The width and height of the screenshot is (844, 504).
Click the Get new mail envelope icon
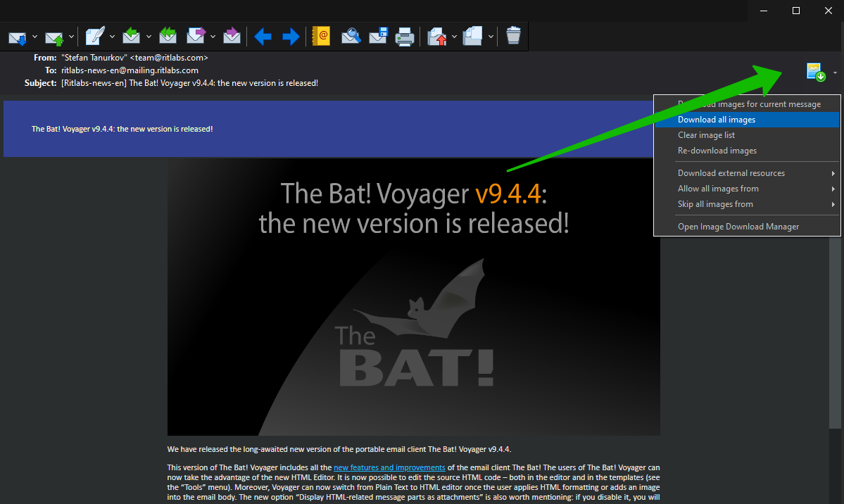pyautogui.click(x=17, y=37)
